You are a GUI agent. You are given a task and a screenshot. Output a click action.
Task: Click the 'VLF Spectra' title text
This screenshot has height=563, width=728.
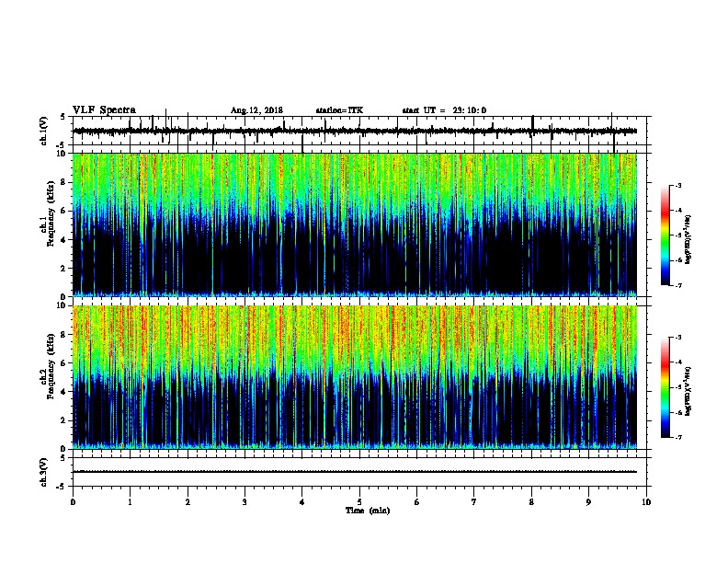[104, 110]
